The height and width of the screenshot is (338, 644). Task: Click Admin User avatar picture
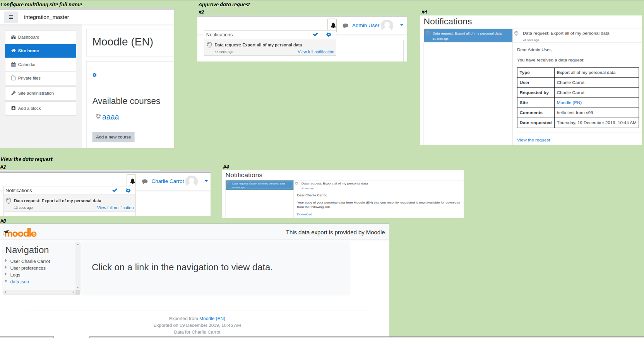pos(387,26)
